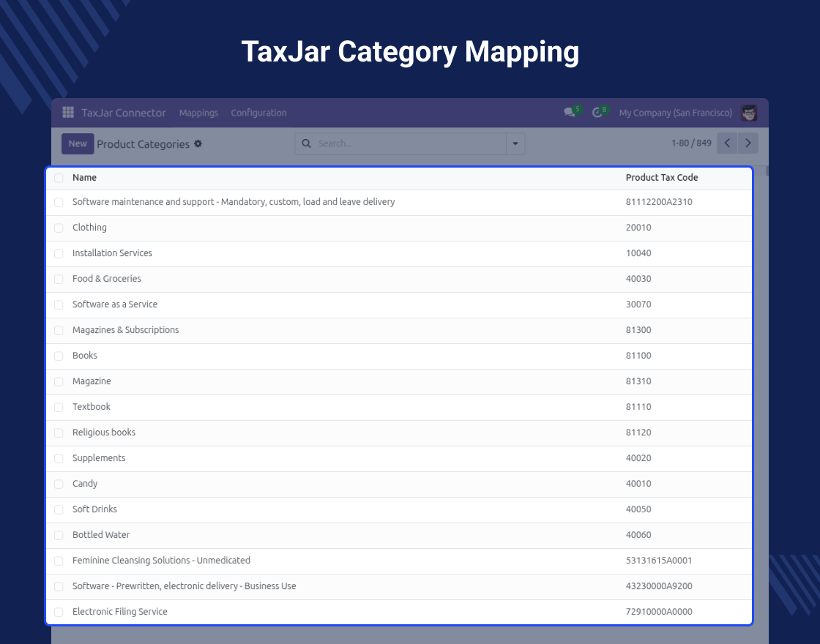
Task: Click tax code 81110 in Textbook row
Action: [638, 407]
